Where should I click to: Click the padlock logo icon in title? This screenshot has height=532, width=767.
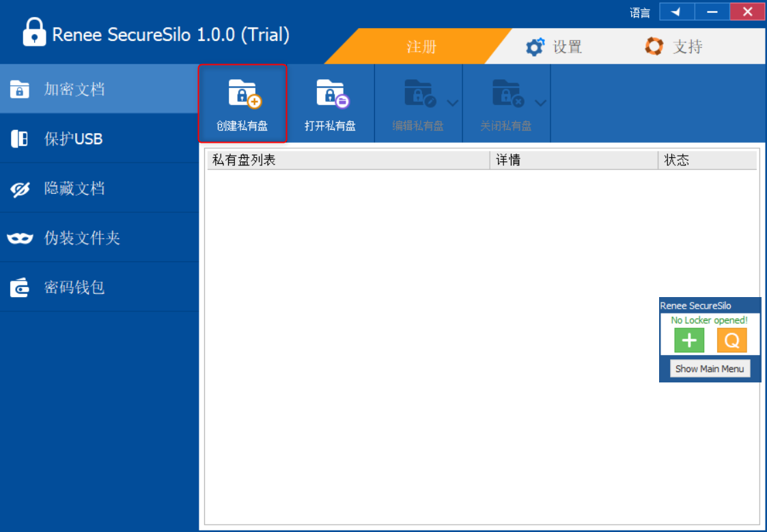point(34,32)
